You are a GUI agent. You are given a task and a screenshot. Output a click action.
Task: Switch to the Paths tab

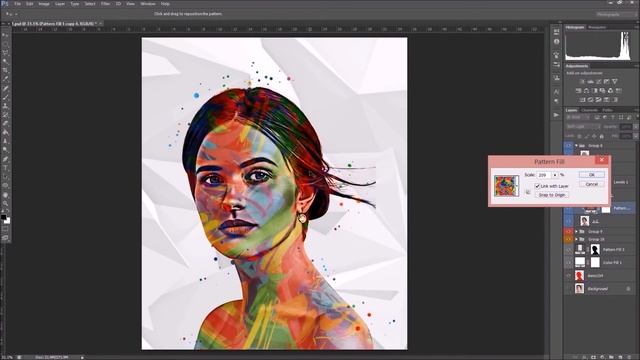click(607, 110)
